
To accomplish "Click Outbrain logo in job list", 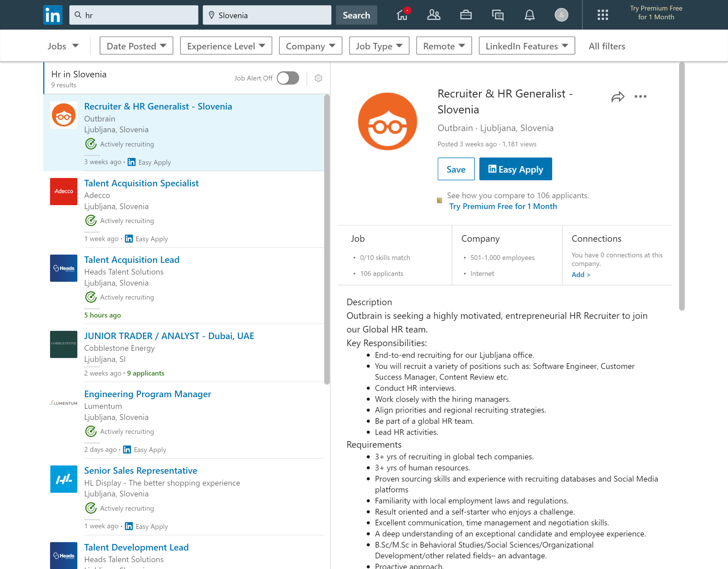I will tap(64, 115).
